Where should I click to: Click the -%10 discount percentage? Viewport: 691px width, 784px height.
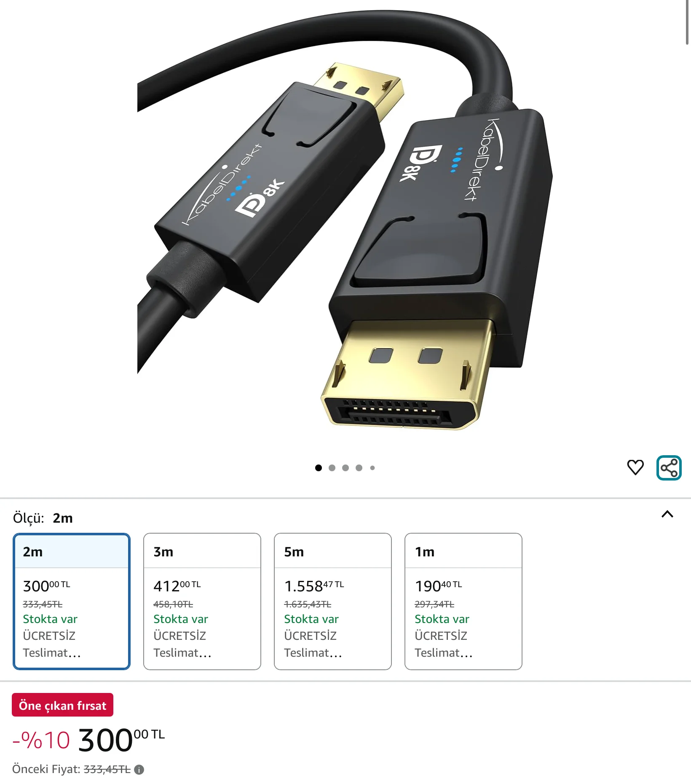41,741
